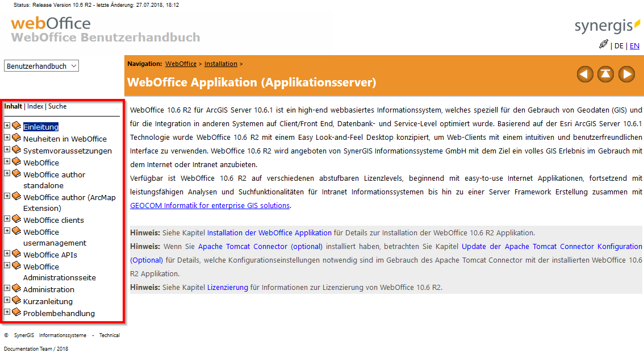Click the next page arrow icon
Viewport: 644px width, 353px height.
click(x=626, y=74)
